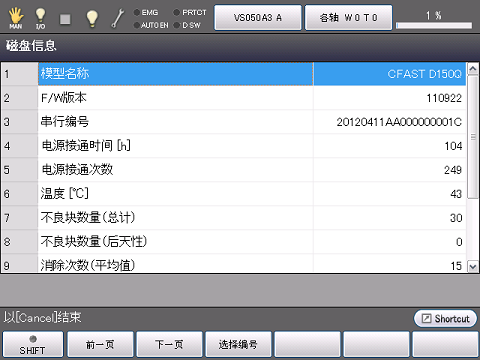Click the 各轴 W0 T0 button
This screenshot has height=360, width=480.
[348, 17]
